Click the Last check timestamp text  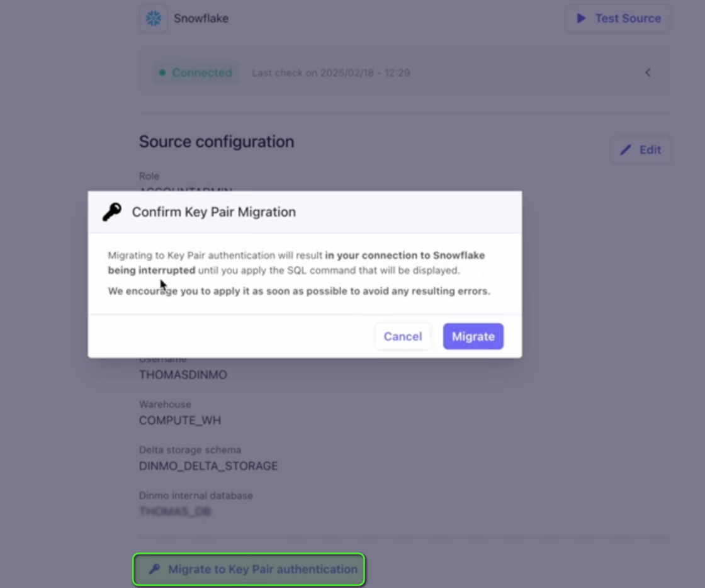point(331,72)
